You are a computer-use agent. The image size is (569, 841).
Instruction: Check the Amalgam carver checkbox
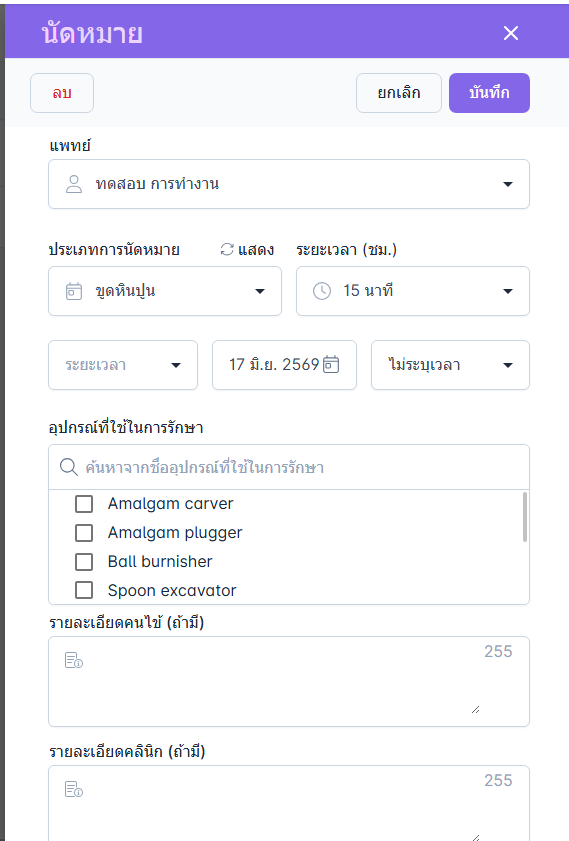84,504
